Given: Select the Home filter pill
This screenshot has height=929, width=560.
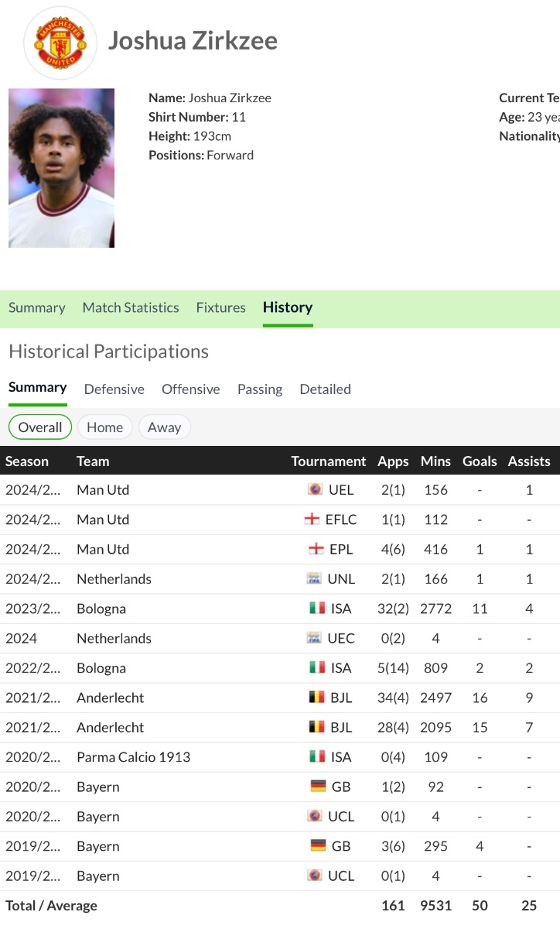Looking at the screenshot, I should pyautogui.click(x=104, y=427).
